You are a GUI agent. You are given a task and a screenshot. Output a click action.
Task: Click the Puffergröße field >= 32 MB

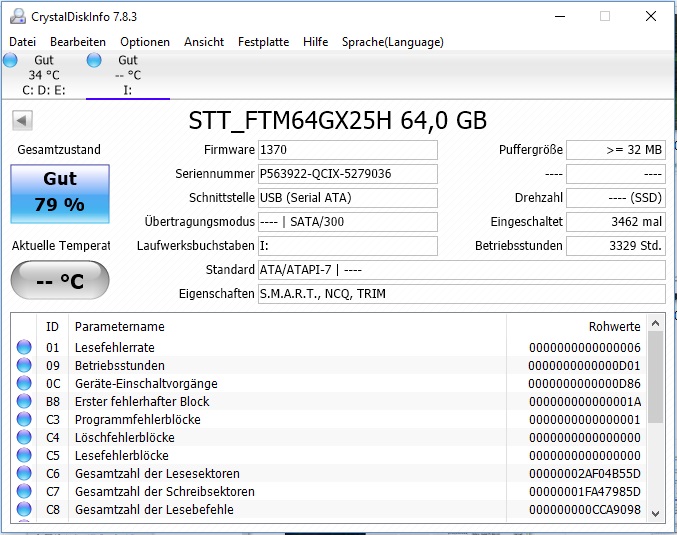(x=616, y=150)
